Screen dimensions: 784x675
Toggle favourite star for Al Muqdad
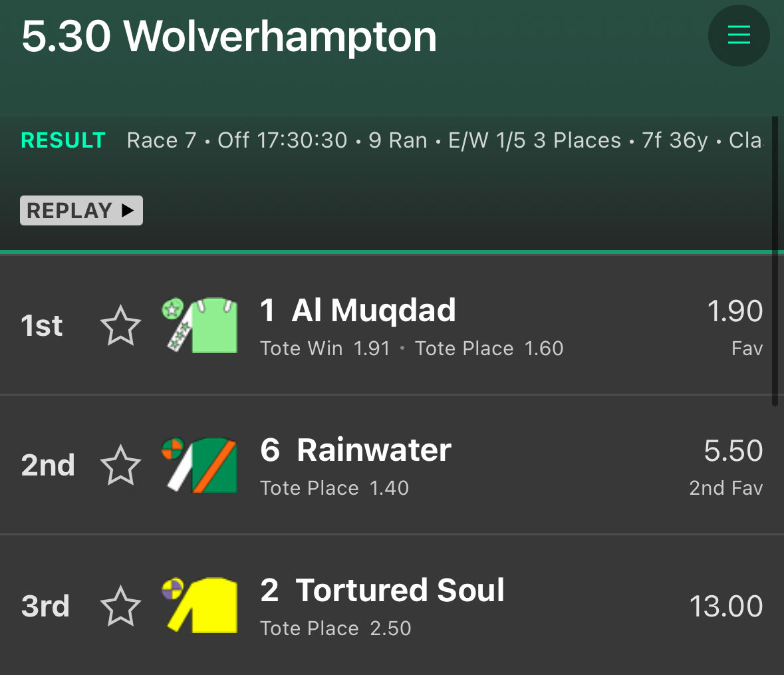120,326
